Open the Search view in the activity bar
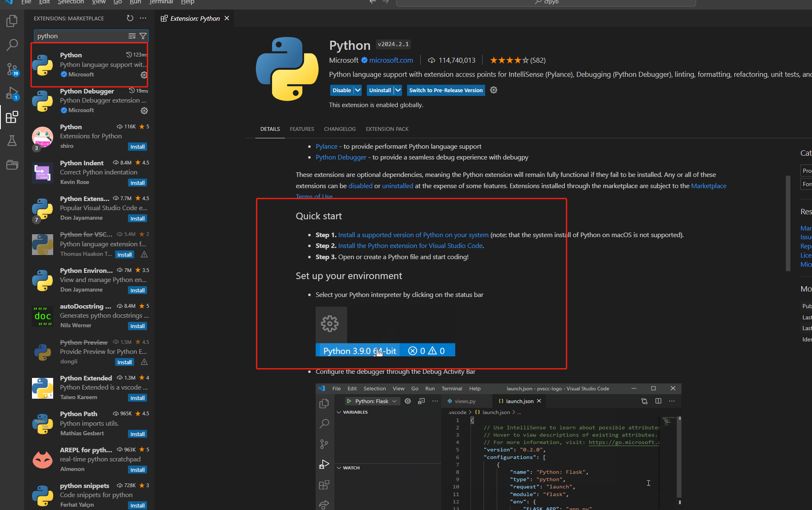This screenshot has height=510, width=812. coord(12,44)
